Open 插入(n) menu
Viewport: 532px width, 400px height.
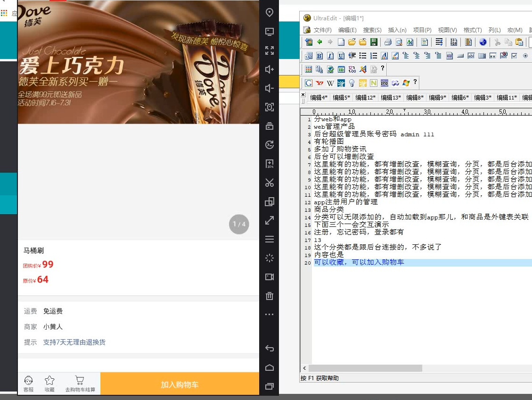click(397, 30)
